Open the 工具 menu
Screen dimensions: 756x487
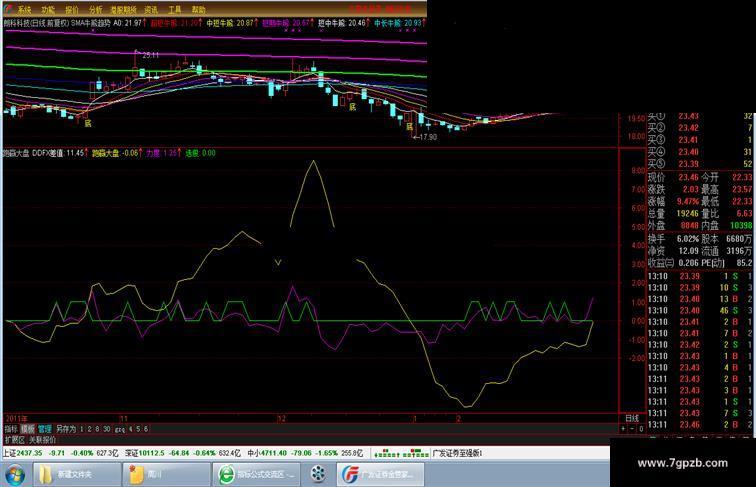pyautogui.click(x=175, y=9)
